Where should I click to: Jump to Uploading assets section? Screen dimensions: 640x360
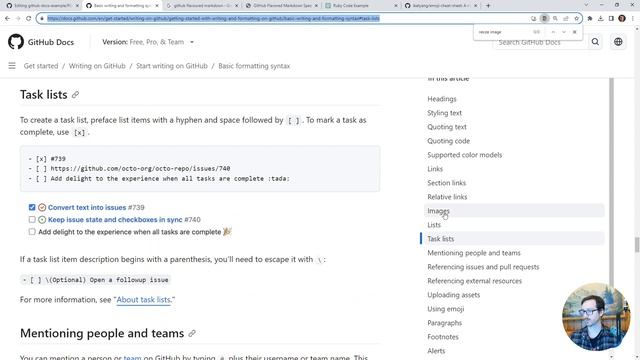tap(453, 295)
